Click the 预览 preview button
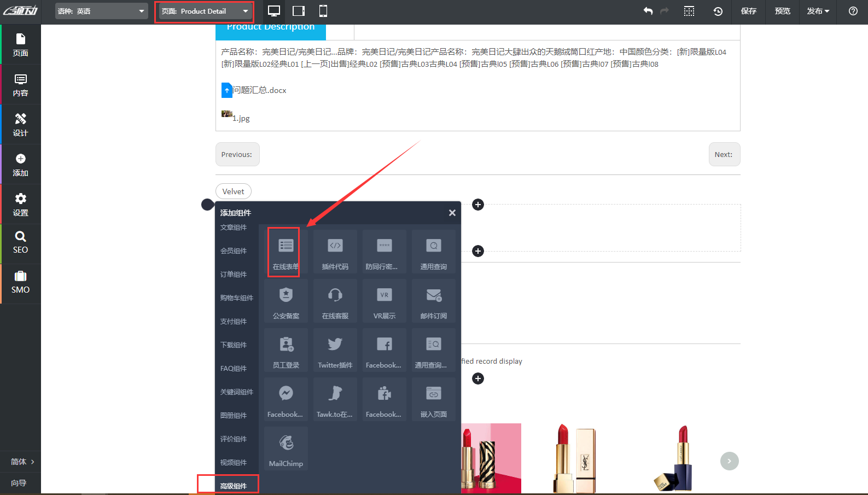868x495 pixels. (782, 11)
